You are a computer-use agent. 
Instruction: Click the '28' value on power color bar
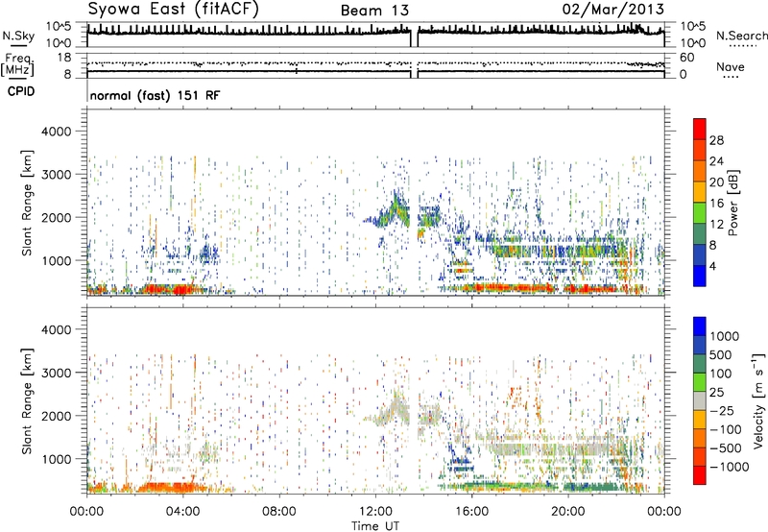(716, 140)
